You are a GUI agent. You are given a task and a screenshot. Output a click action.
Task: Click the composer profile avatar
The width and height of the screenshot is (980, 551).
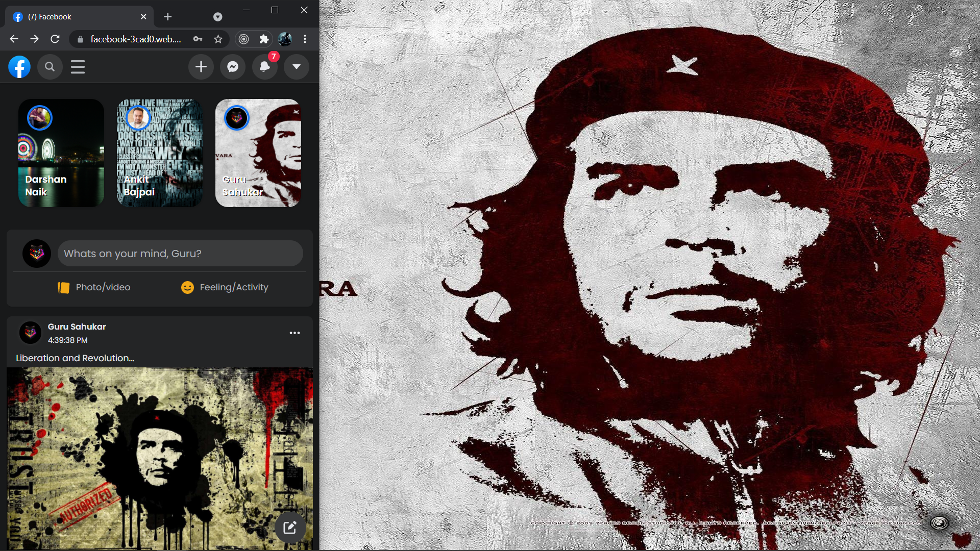(37, 254)
